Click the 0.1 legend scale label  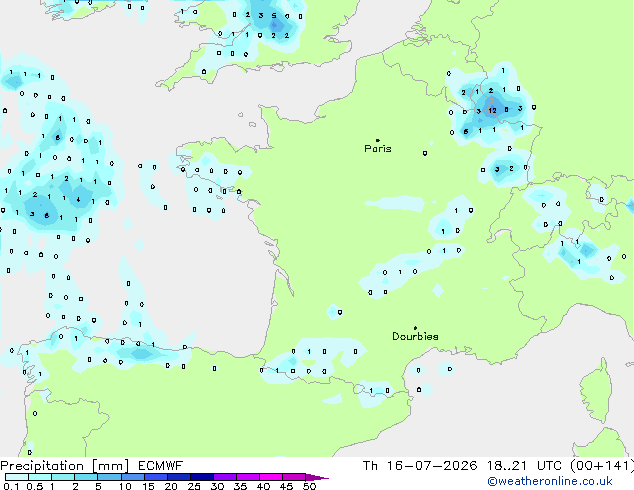(11, 486)
